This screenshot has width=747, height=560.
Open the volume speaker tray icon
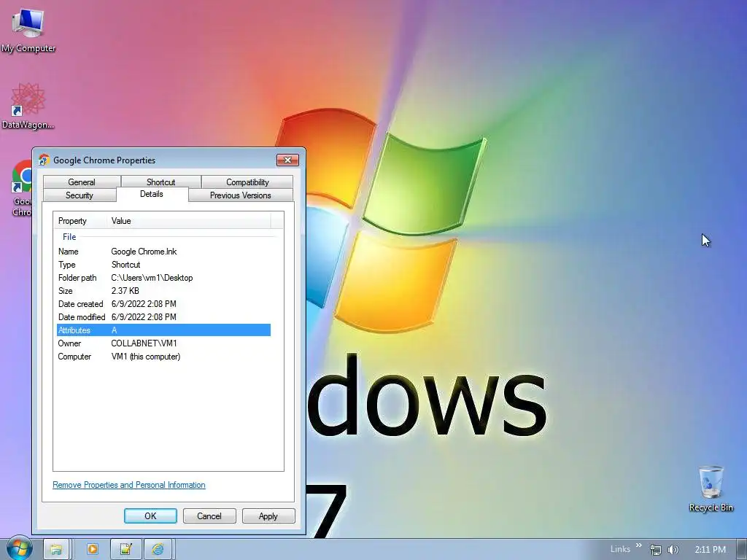[x=673, y=550]
